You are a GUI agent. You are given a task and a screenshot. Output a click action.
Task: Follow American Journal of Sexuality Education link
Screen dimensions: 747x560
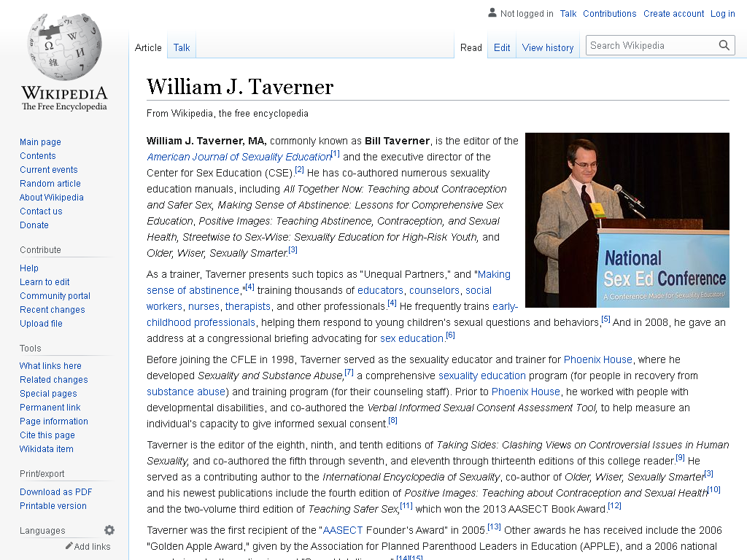coord(239,157)
